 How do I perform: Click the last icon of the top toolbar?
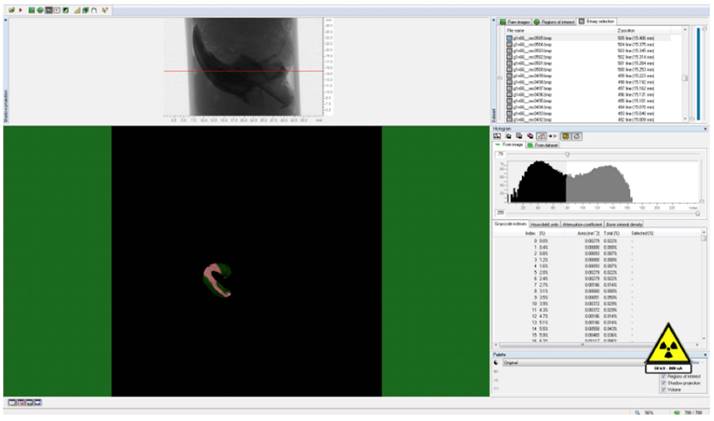tap(105, 10)
